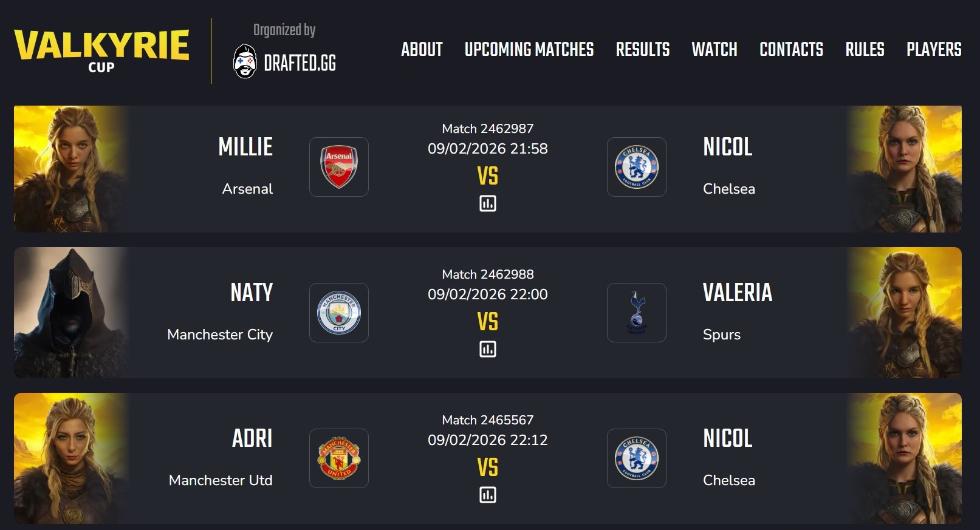Click the Drafted.gg organizer logo
Screen dimensions: 980x530
(284, 61)
